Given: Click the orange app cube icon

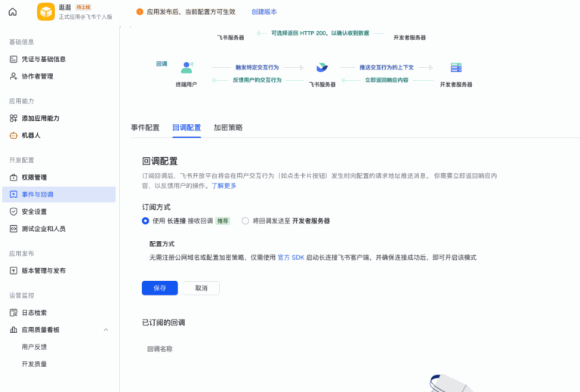Looking at the screenshot, I should 46,12.
